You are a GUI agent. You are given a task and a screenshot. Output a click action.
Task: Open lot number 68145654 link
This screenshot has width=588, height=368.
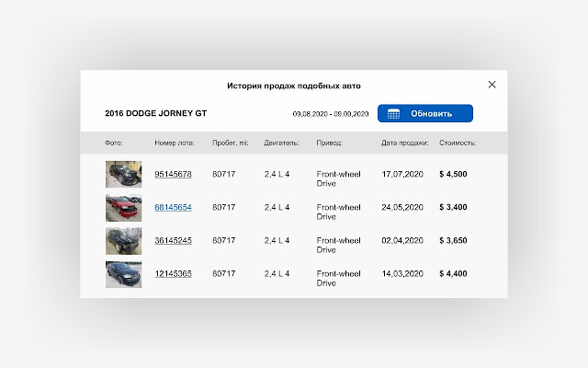(x=174, y=207)
